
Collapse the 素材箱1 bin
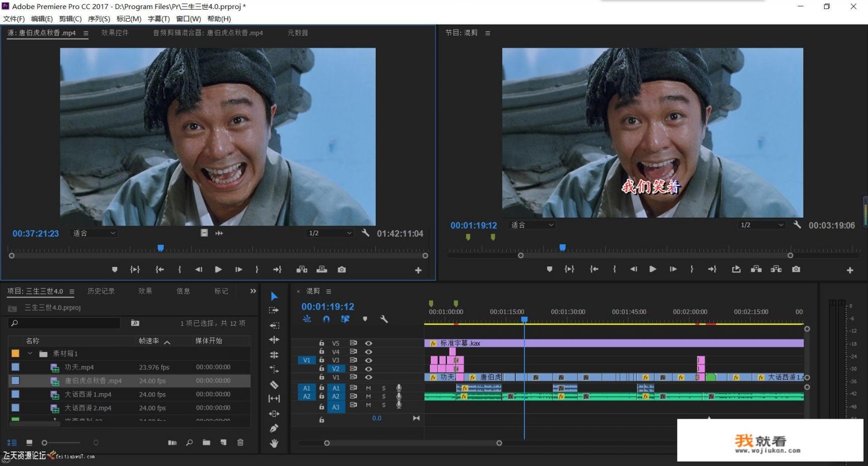[30, 353]
